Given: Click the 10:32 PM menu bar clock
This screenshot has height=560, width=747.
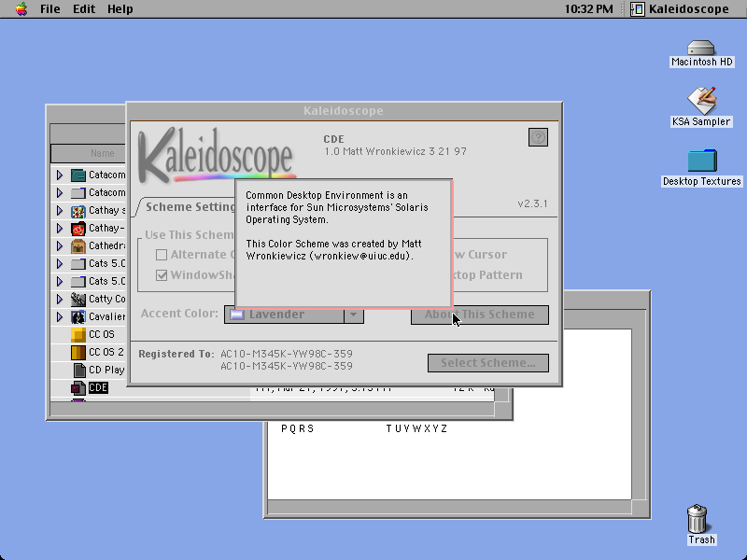Looking at the screenshot, I should pos(589,8).
